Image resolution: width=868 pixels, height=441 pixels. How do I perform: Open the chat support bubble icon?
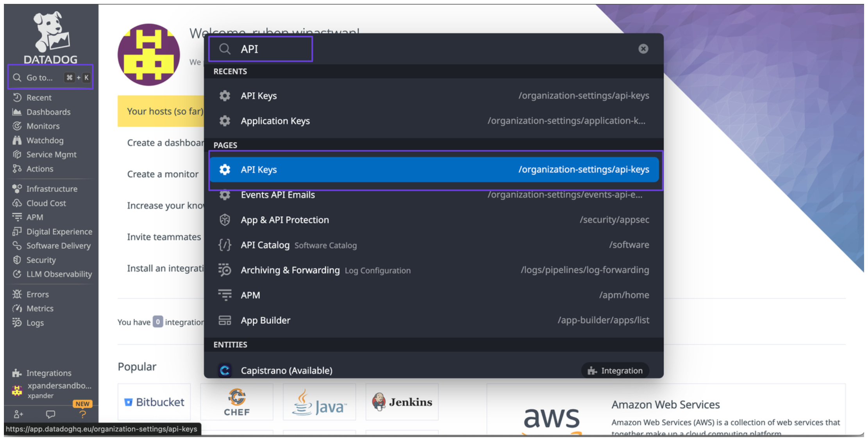50,414
